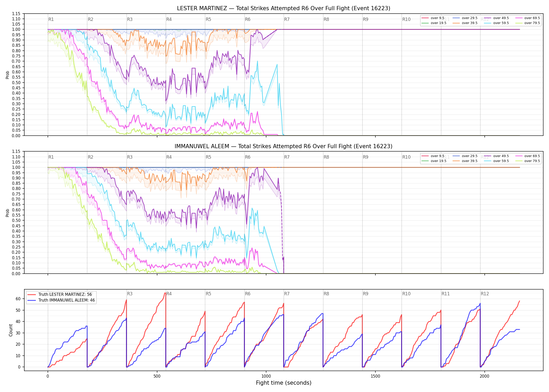Click R3 label in Lester Martinez chart
The height and width of the screenshot is (392, 549).
tap(130, 19)
